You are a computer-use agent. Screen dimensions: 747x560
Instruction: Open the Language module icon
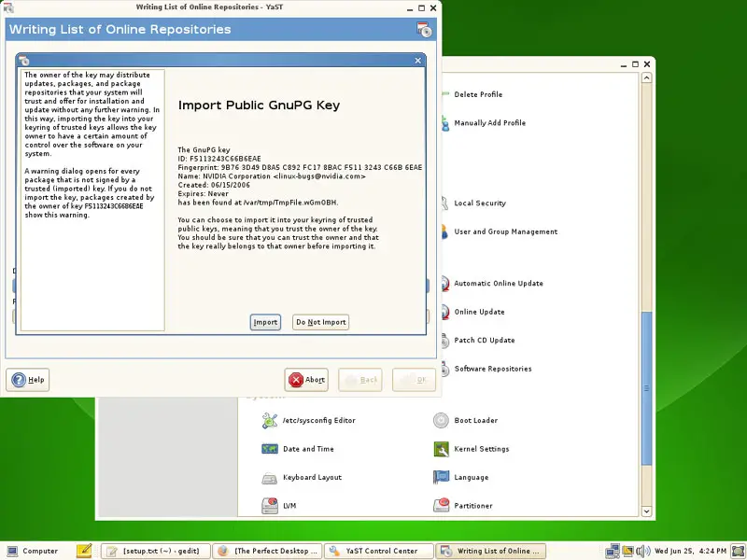(441, 477)
